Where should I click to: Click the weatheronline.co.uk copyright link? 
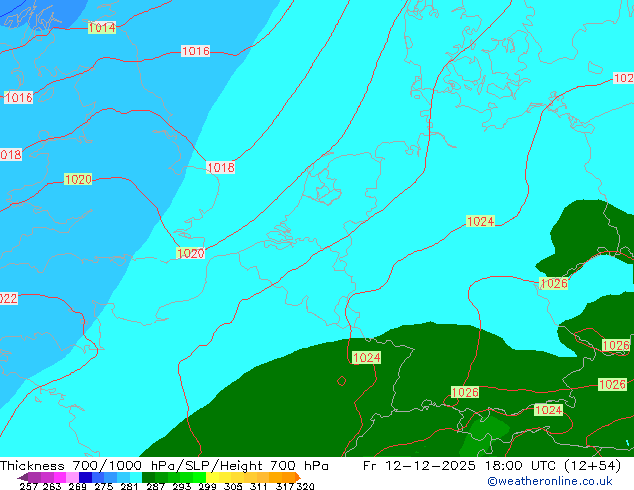coord(550,481)
